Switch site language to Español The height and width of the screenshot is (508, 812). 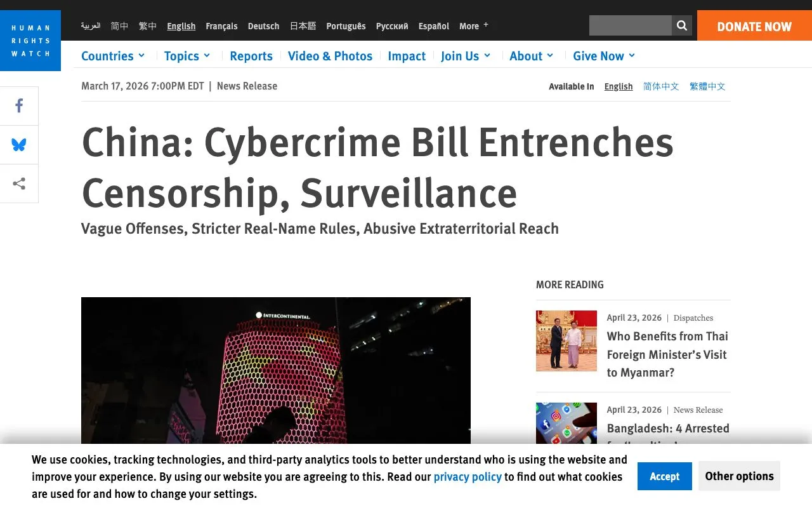[x=434, y=26]
